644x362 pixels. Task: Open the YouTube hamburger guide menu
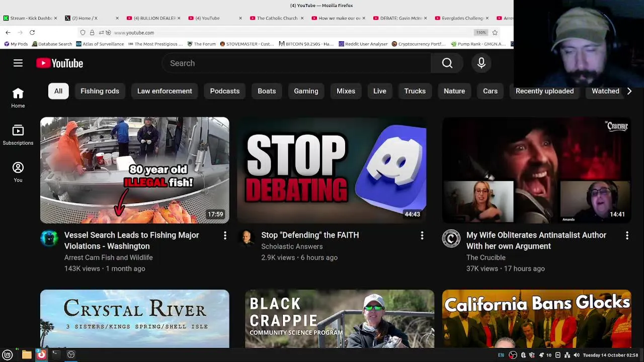tap(18, 63)
